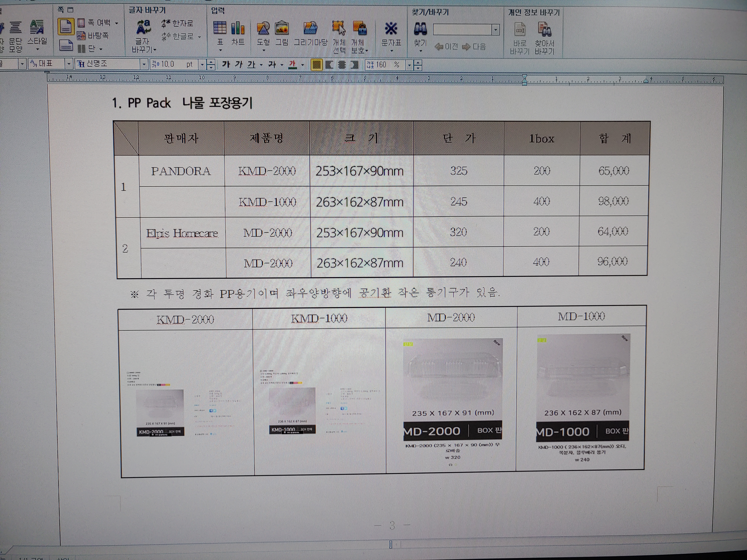Open font size 10.0 pt dropdown
Image resolution: width=747 pixels, height=560 pixels.
[x=202, y=64]
